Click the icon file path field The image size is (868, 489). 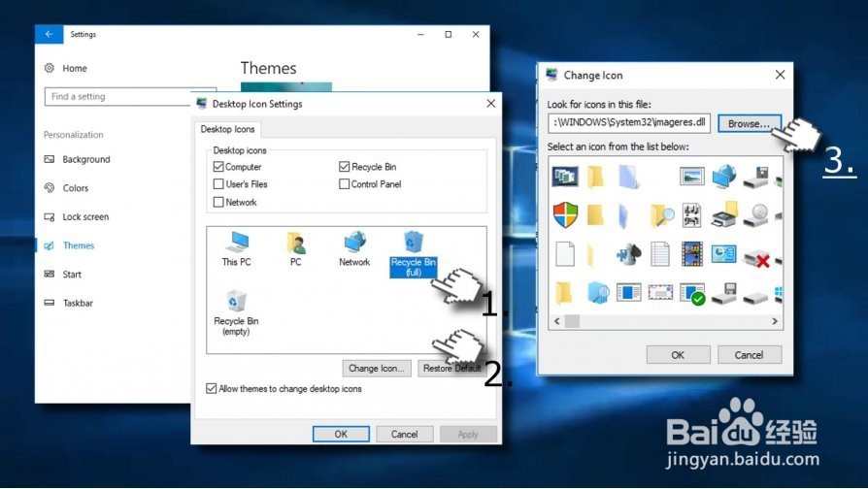point(629,123)
